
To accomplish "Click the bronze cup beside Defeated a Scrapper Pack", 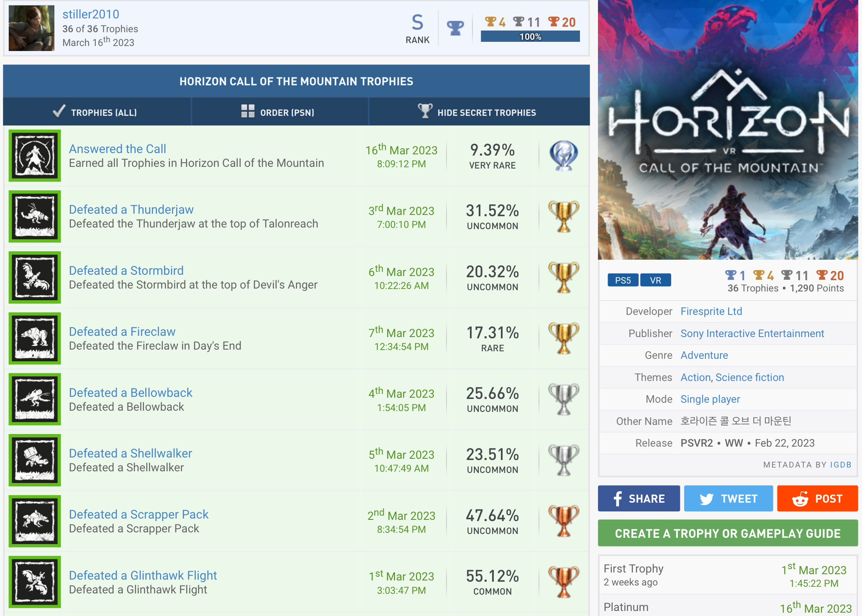I will (564, 521).
